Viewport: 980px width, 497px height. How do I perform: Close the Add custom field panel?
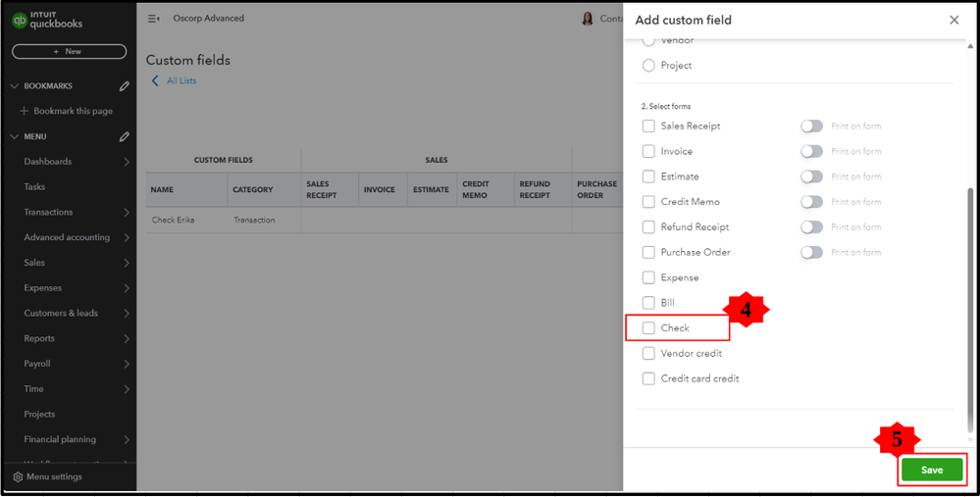pyautogui.click(x=954, y=20)
